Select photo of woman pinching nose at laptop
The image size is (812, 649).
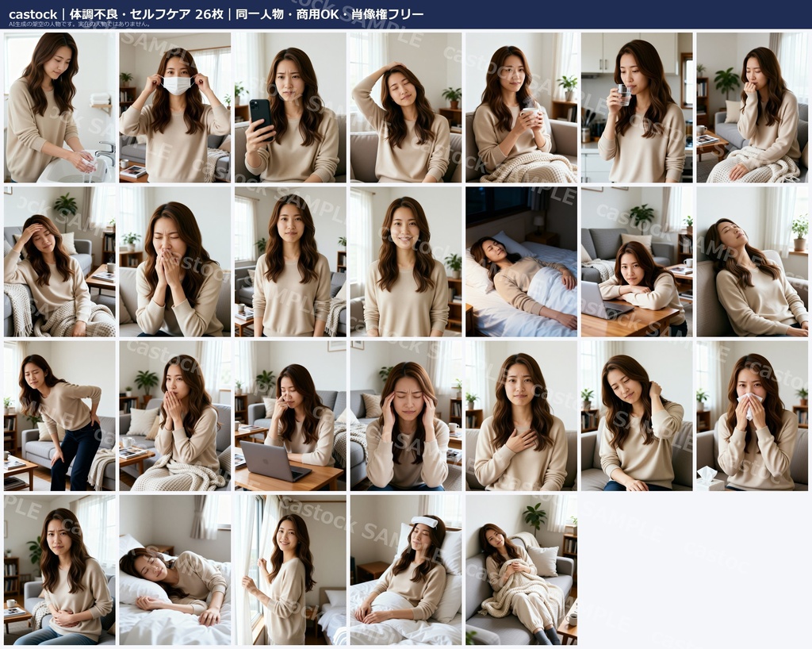pyautogui.click(x=290, y=416)
